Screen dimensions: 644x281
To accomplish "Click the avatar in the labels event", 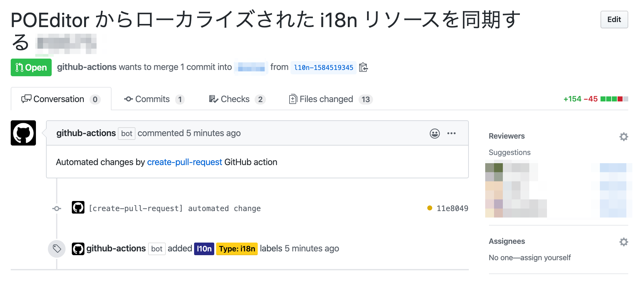I will click(78, 249).
